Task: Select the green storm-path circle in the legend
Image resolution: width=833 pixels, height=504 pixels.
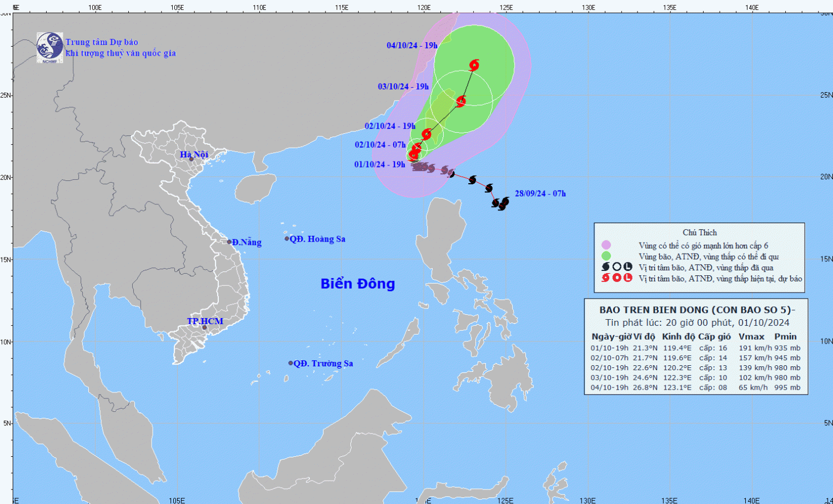Action: (606, 256)
